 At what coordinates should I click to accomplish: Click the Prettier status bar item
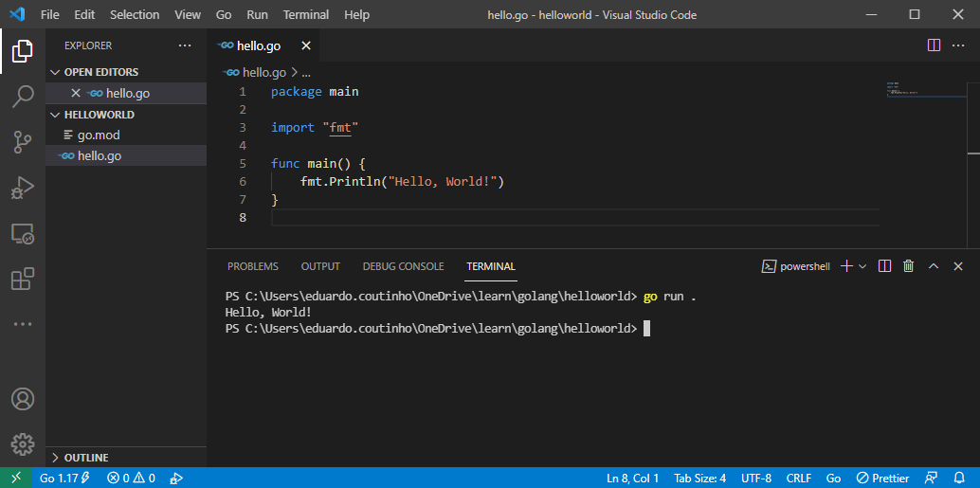coord(882,478)
